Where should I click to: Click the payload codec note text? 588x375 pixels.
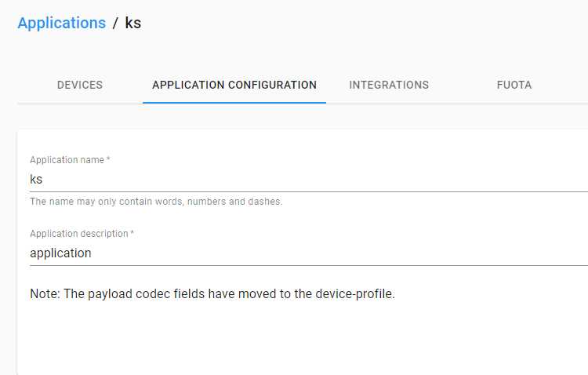[x=212, y=293]
